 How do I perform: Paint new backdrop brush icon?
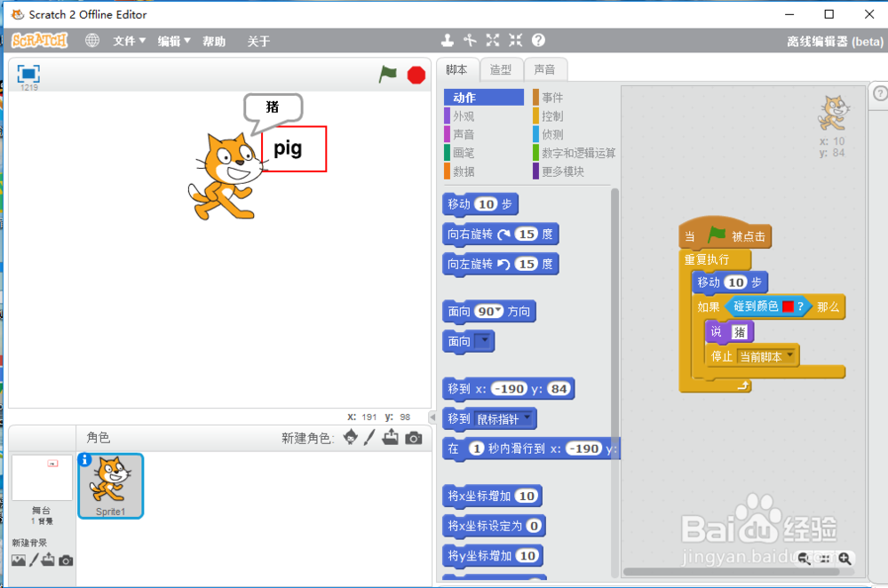point(34,560)
